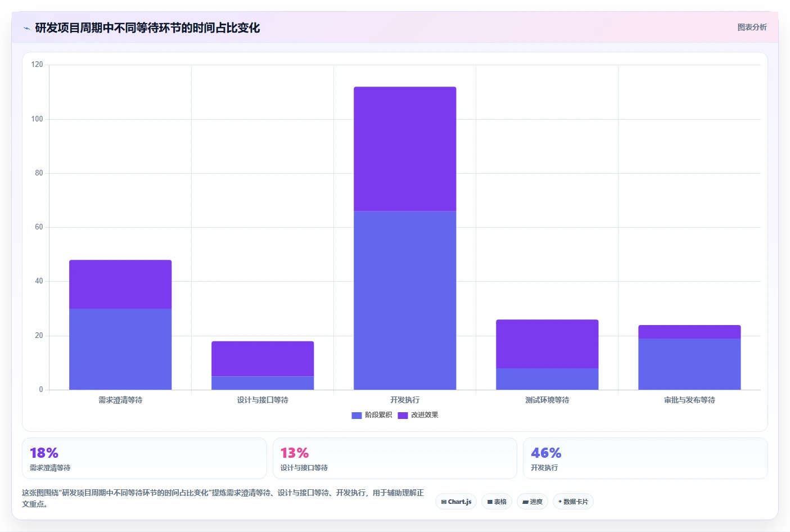
Task: Click the 60 y-axis value
Action: 39,227
